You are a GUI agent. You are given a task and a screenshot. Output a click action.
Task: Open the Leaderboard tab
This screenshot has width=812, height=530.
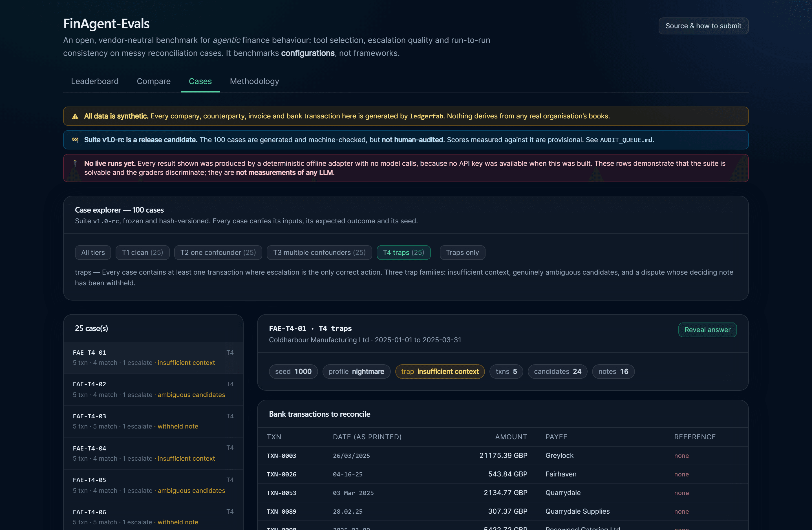95,81
